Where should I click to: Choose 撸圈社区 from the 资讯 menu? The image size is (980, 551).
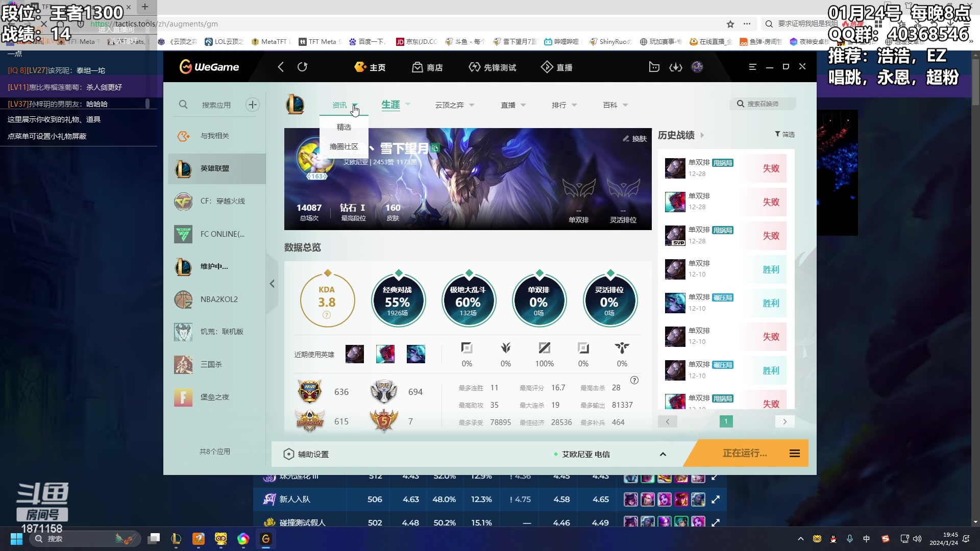click(x=344, y=146)
